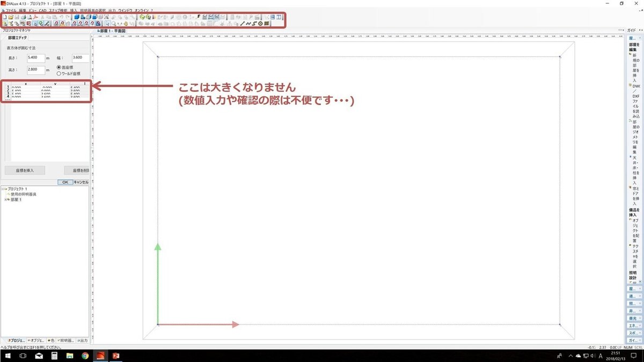Click the PDF export icon in toolbar
The height and width of the screenshot is (362, 644).
tap(35, 17)
